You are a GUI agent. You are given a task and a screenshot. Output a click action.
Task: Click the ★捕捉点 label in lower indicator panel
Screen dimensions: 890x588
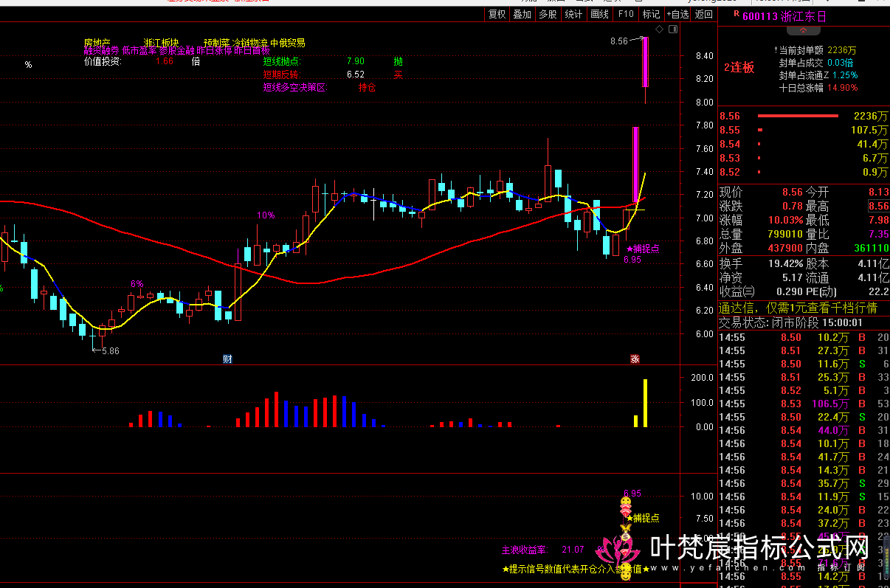(x=642, y=518)
